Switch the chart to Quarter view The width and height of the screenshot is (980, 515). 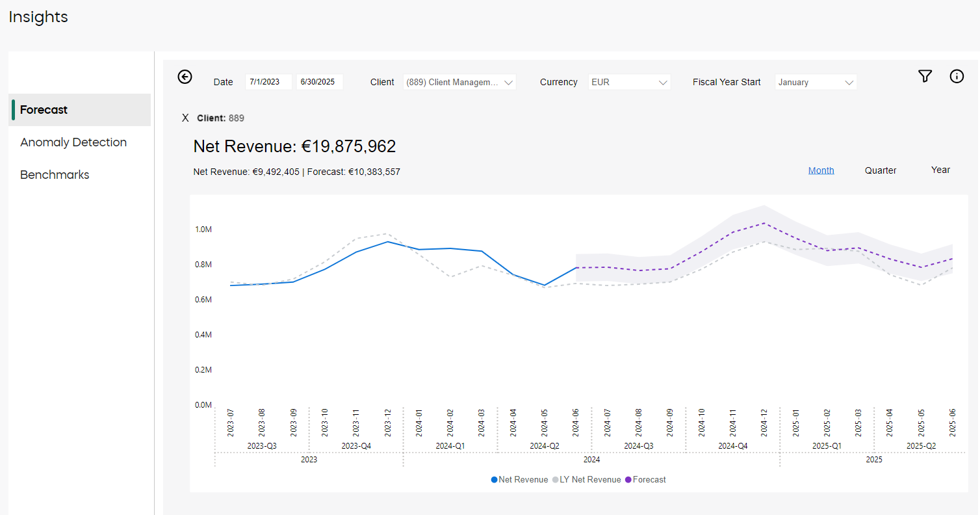881,170
